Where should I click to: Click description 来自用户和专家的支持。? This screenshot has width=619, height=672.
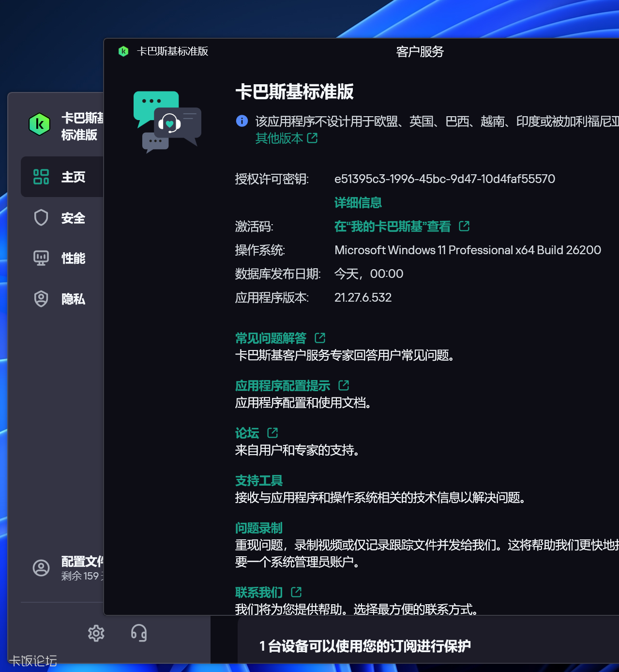(297, 450)
